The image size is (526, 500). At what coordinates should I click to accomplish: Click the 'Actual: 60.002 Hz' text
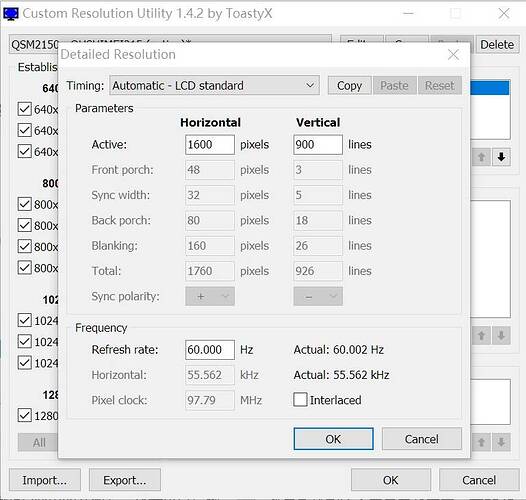(x=338, y=350)
